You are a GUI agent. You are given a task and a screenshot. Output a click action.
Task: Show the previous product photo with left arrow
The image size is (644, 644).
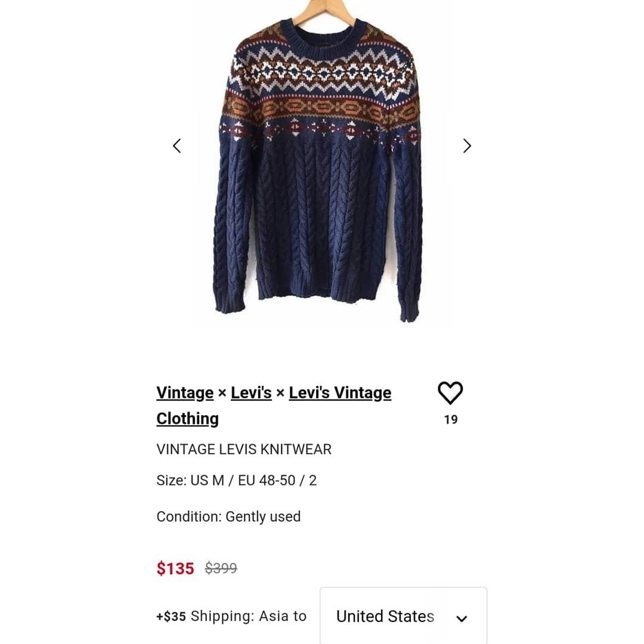coord(177,146)
